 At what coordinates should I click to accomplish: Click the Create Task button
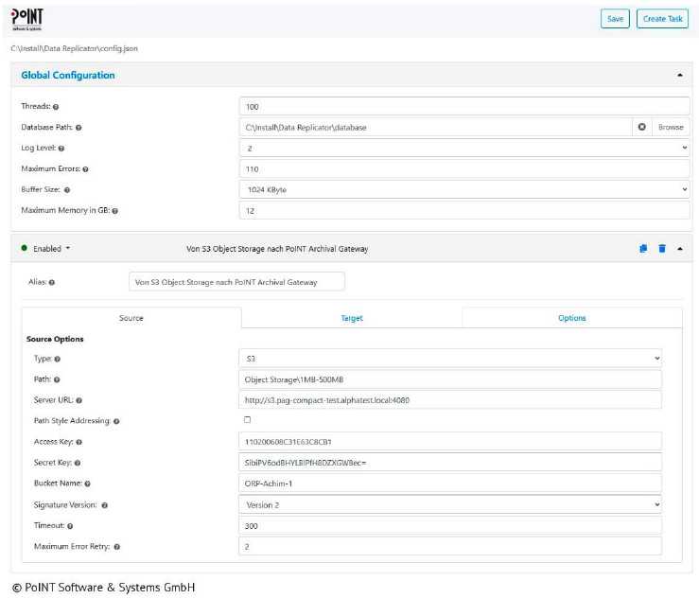click(x=662, y=19)
